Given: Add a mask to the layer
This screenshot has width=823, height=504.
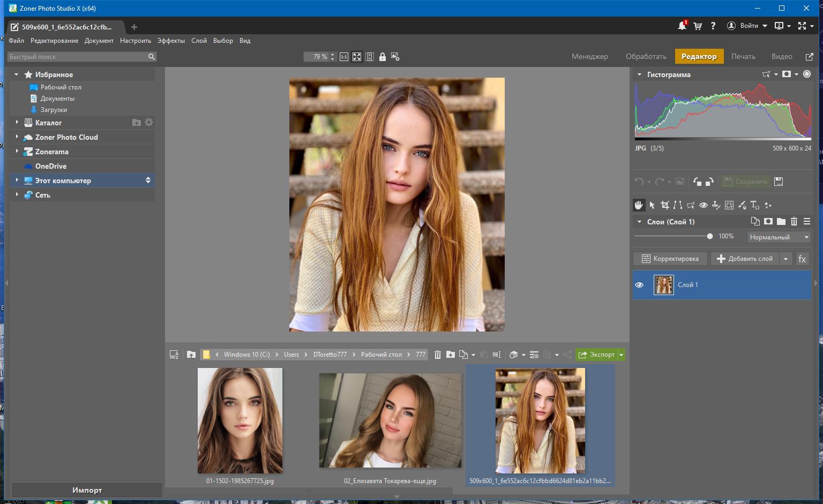Looking at the screenshot, I should (768, 221).
